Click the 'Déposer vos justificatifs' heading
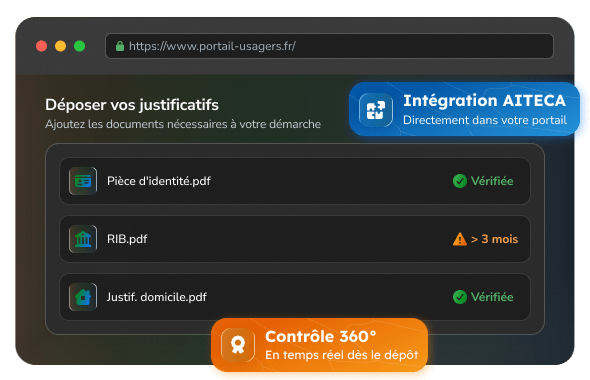 tap(132, 105)
